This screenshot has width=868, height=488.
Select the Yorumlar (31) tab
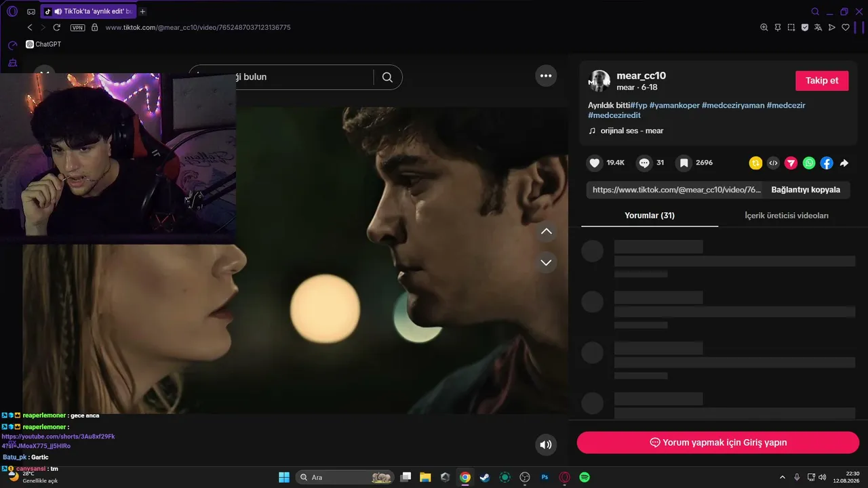(650, 216)
